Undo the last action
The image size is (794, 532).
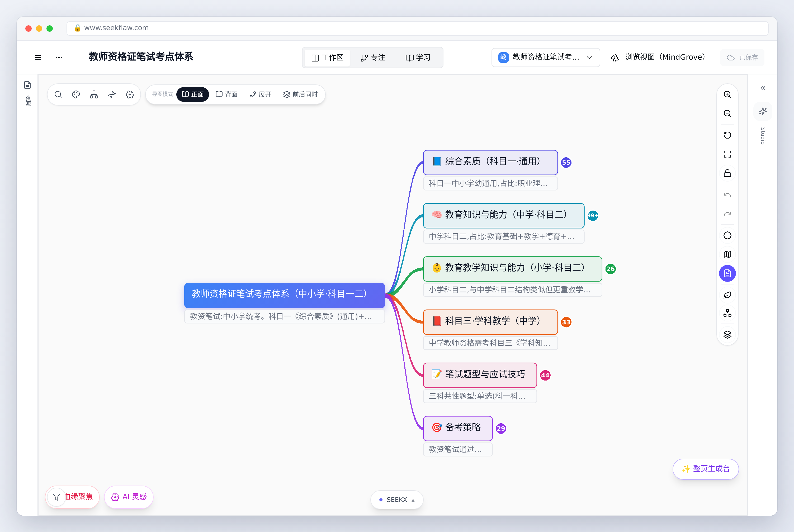point(727,195)
